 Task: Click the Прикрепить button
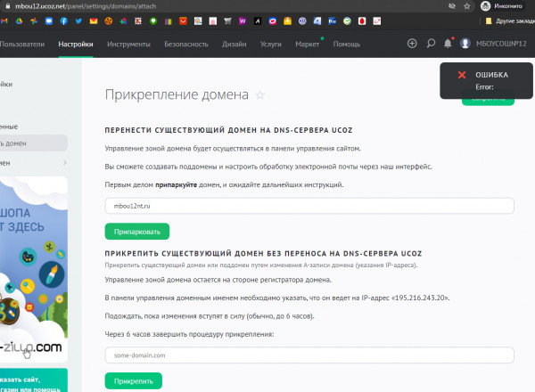pyautogui.click(x=134, y=380)
